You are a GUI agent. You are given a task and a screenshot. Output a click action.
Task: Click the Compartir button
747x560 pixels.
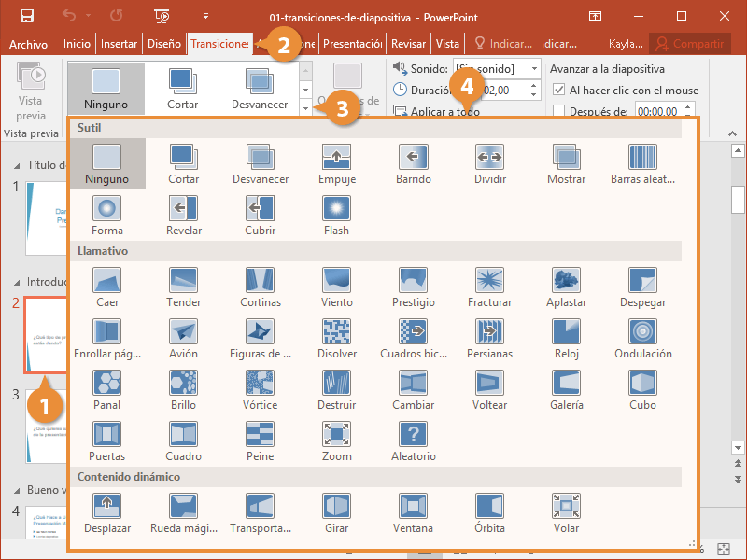(x=690, y=44)
